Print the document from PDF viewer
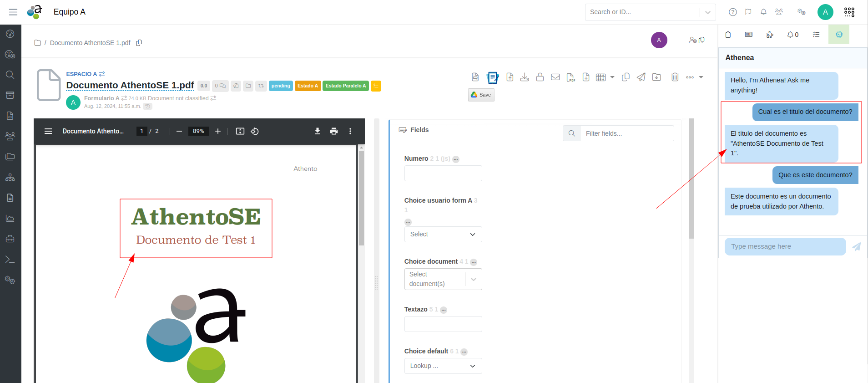This screenshot has height=383, width=868. coord(334,131)
